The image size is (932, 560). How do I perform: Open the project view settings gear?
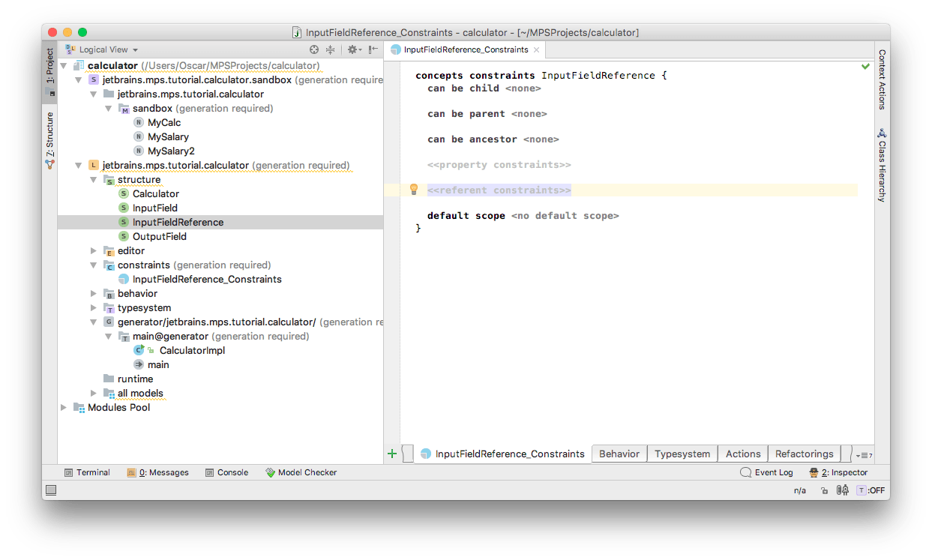click(352, 49)
